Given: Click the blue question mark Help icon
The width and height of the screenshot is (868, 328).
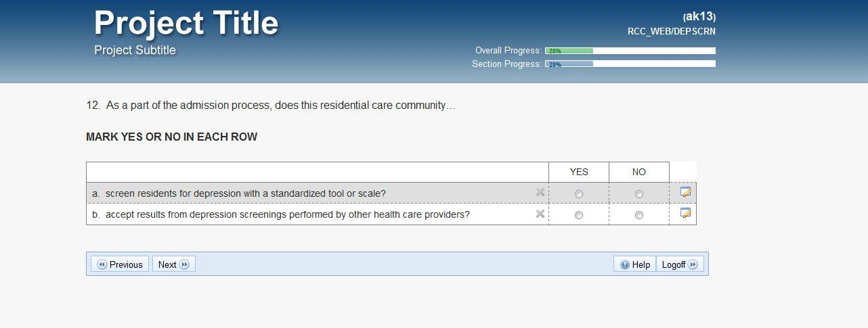Looking at the screenshot, I should pos(624,264).
